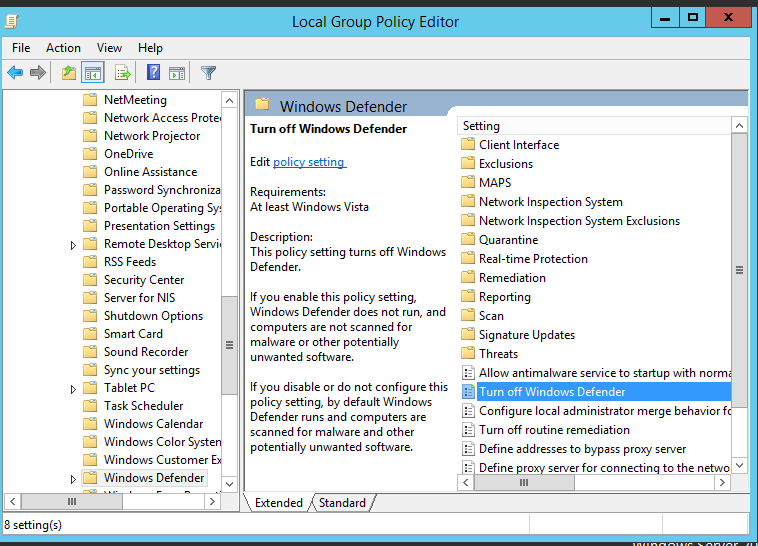
Task: Click the Quarantine folder icon
Action: (468, 239)
